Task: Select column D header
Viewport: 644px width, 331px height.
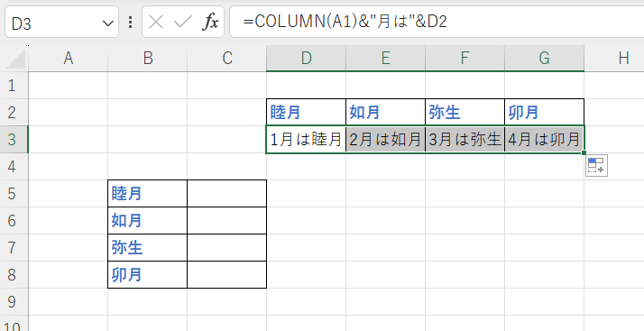Action: 306,59
